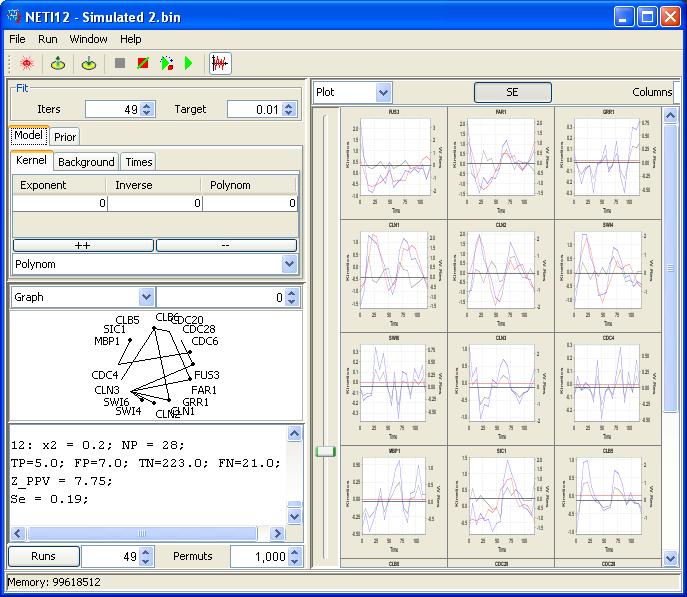Click the red square with green slash icon
This screenshot has height=597, width=687.
click(x=143, y=64)
